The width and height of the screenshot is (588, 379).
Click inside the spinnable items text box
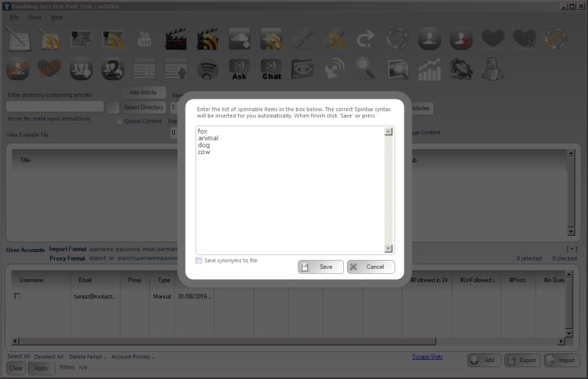point(290,190)
